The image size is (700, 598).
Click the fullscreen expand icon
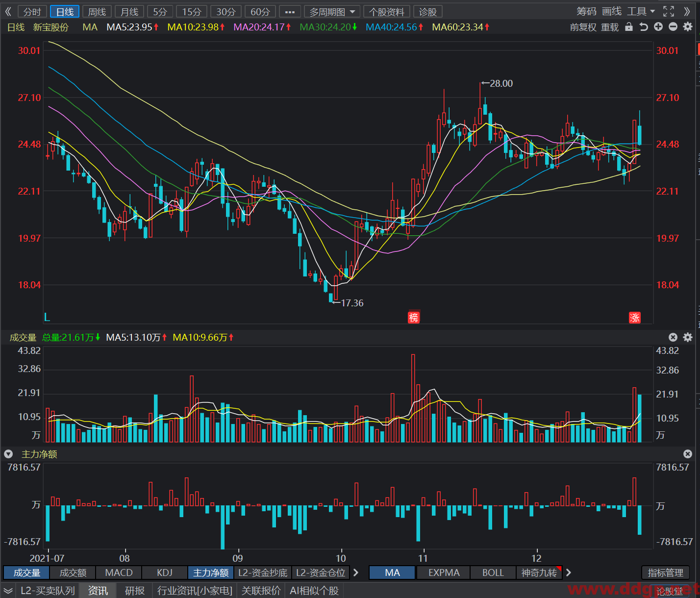tap(669, 11)
